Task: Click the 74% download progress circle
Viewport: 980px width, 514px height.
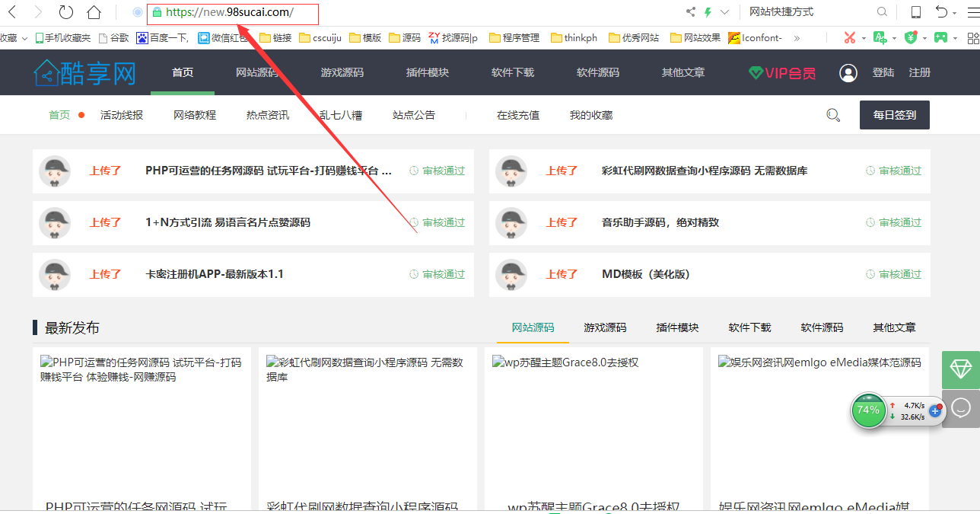Action: coord(868,410)
